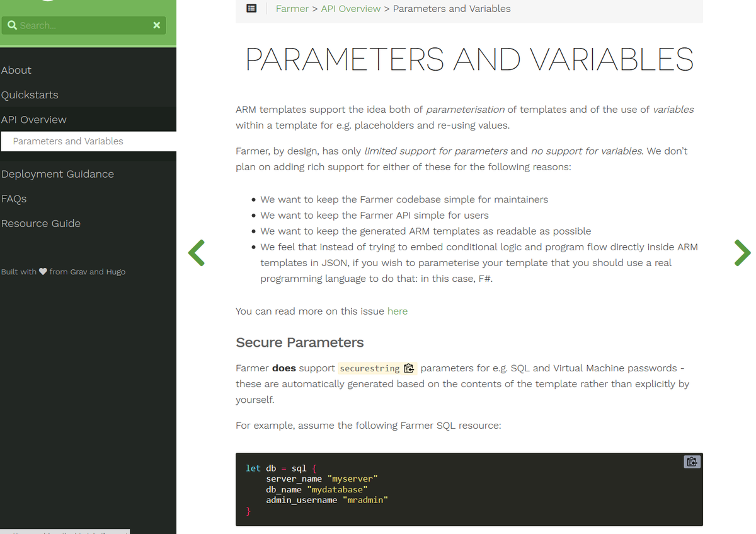
Task: Click the securestring inline code text
Action: [370, 368]
